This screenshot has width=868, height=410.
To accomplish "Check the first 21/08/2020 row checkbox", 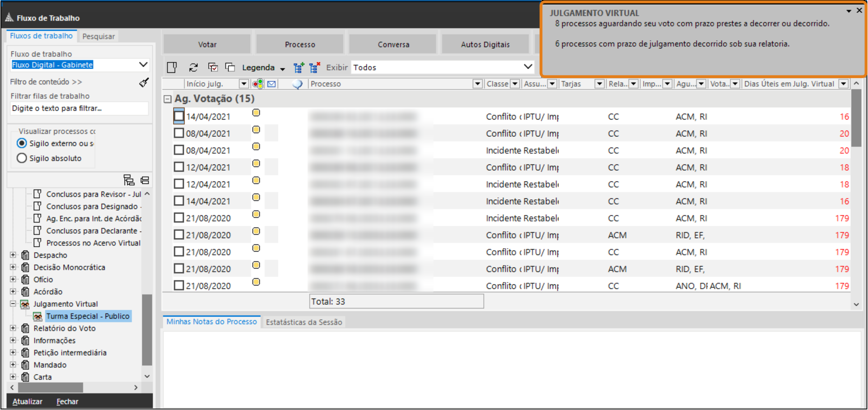I will click(x=179, y=218).
